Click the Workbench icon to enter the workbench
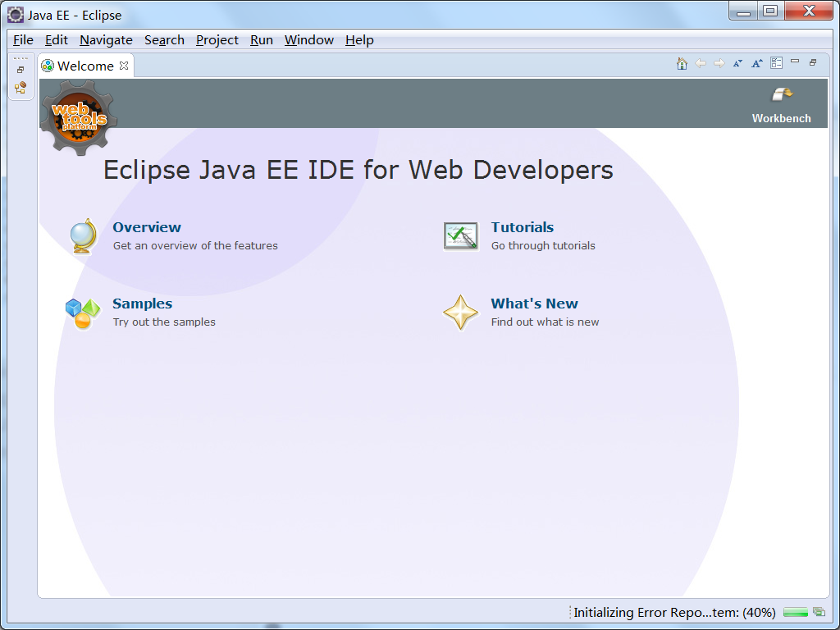The image size is (840, 630). tap(781, 101)
